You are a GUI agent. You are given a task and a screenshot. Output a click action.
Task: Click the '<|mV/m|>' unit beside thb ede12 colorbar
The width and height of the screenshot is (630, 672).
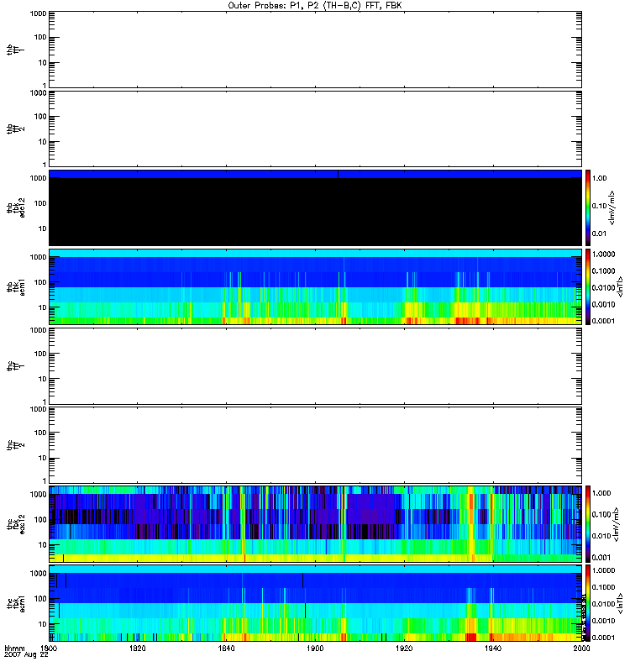click(x=612, y=207)
